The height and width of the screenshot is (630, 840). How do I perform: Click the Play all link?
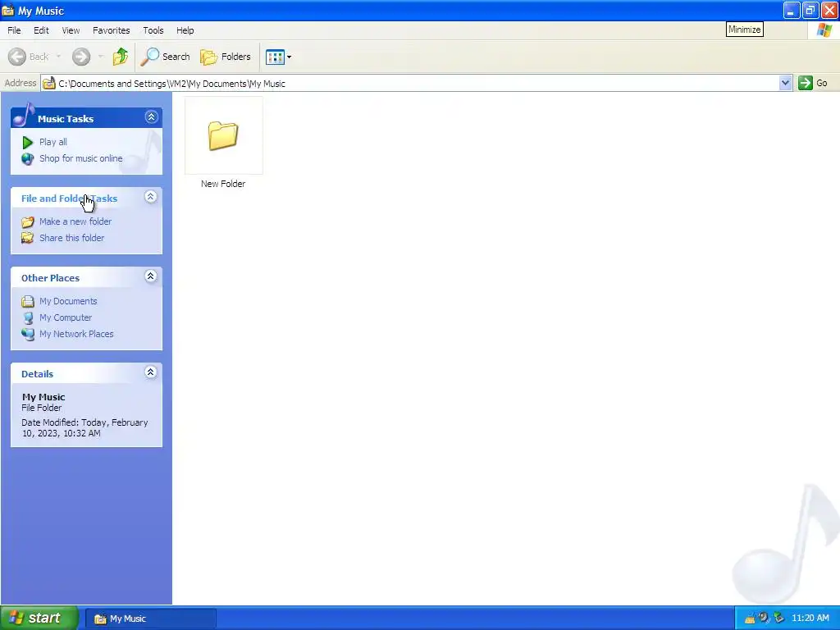pyautogui.click(x=53, y=142)
